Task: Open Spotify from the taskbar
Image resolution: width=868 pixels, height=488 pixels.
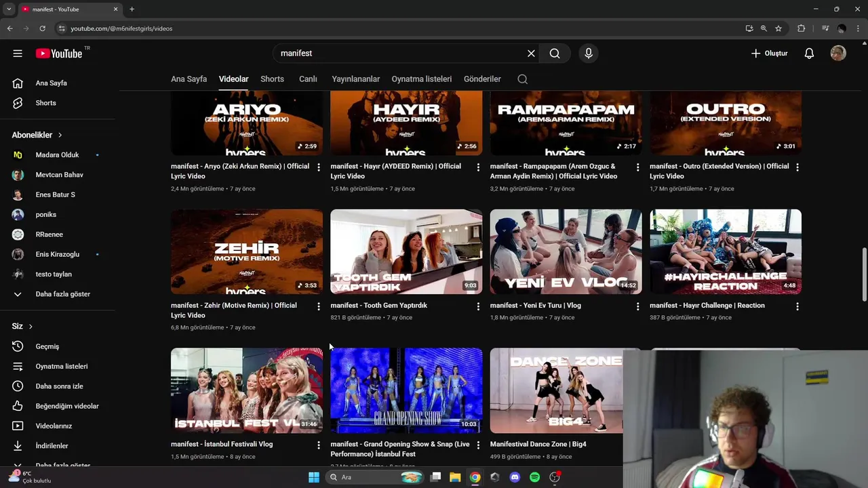Action: [534, 477]
